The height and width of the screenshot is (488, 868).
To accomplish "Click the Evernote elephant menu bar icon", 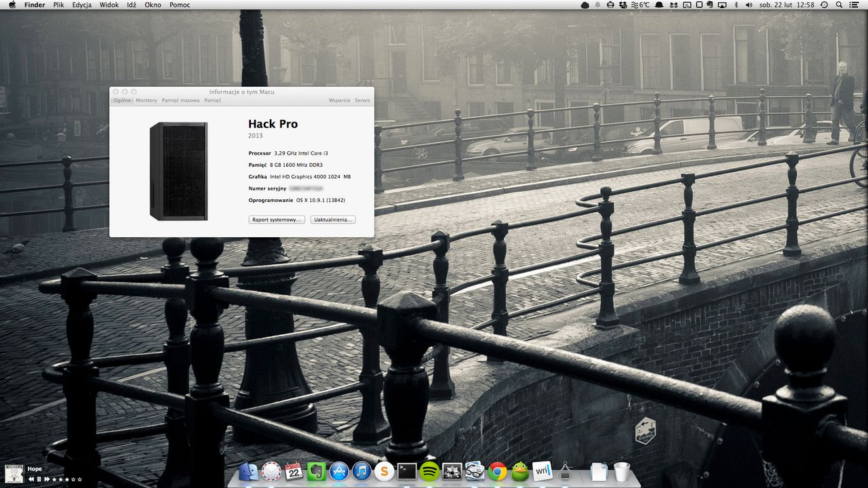I will click(x=709, y=5).
